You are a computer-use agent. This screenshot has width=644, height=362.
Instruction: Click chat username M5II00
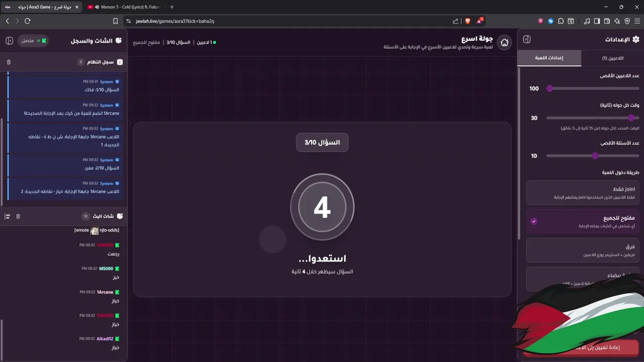106,268
